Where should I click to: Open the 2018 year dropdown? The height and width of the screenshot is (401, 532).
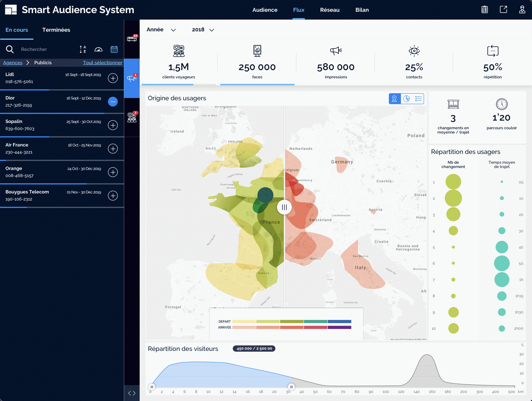pos(203,30)
